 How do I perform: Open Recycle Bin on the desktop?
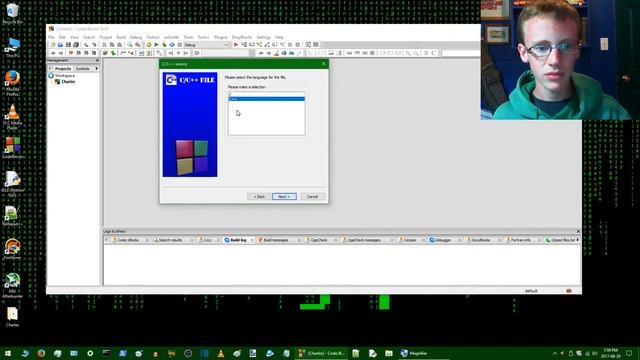(x=12, y=13)
